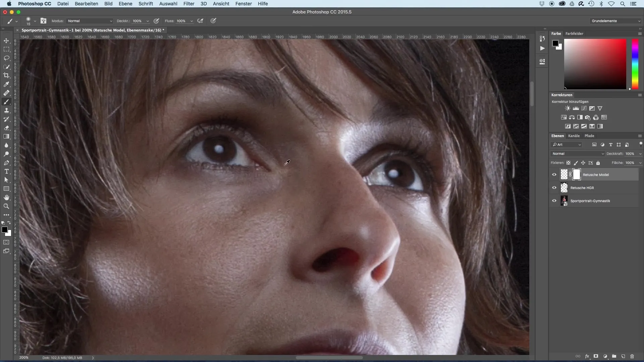Select the Clone Stamp tool
Viewport: 644px width, 362px height.
click(6, 110)
